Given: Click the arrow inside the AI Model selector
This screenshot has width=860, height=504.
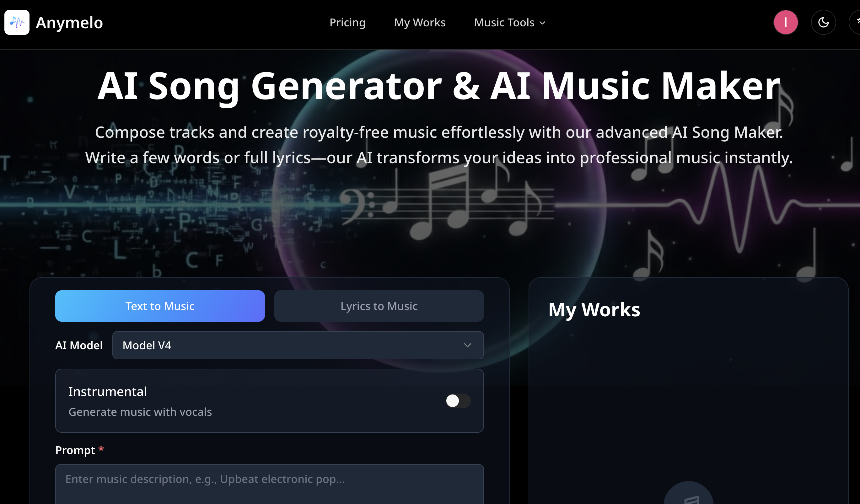Looking at the screenshot, I should point(468,345).
